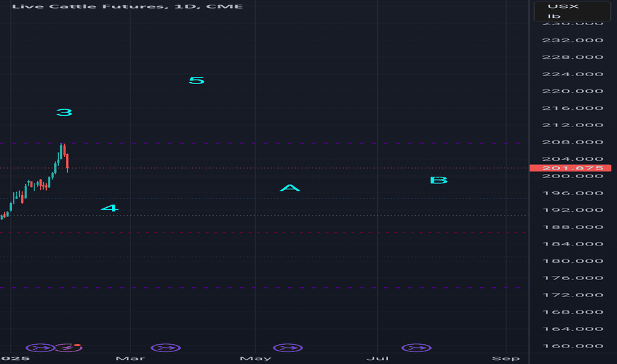Screen dimensions: 617x364
Task: Select the wave label 5
Action: pos(197,81)
